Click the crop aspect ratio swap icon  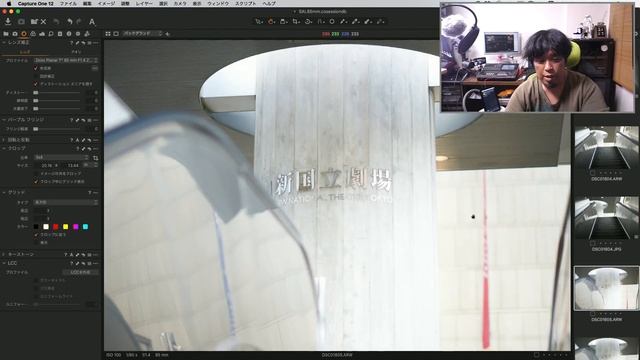(x=96, y=158)
